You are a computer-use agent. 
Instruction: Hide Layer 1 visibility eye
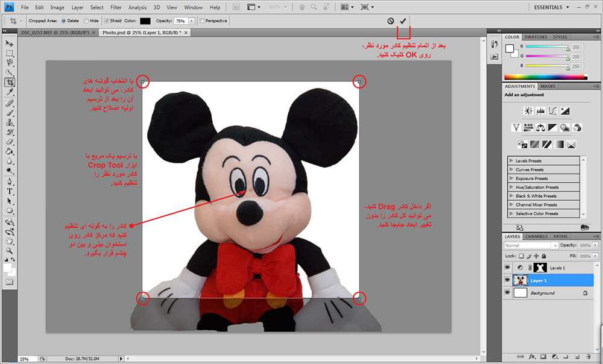tap(507, 280)
